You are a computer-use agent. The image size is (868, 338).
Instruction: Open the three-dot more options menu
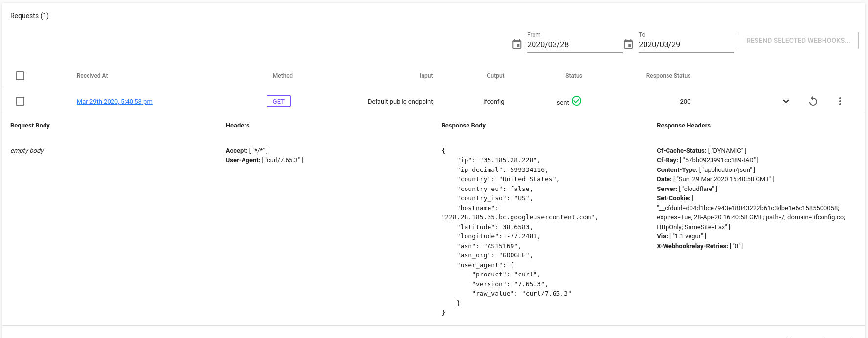840,101
